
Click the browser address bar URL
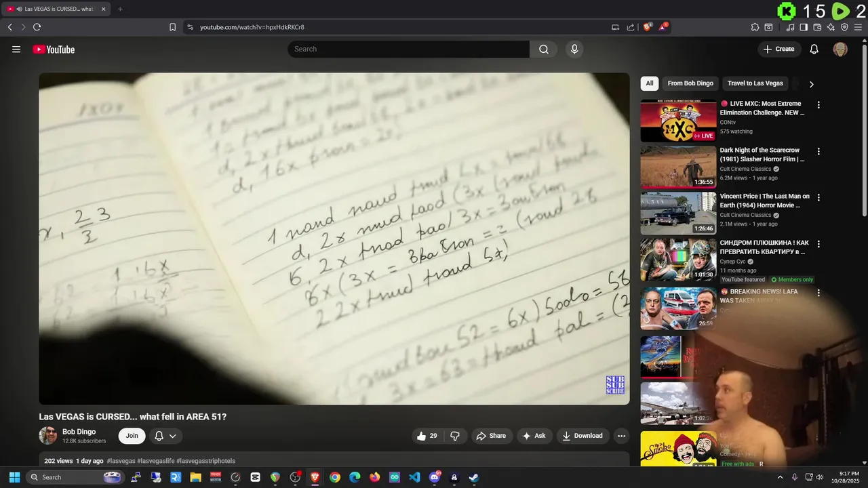click(x=252, y=27)
